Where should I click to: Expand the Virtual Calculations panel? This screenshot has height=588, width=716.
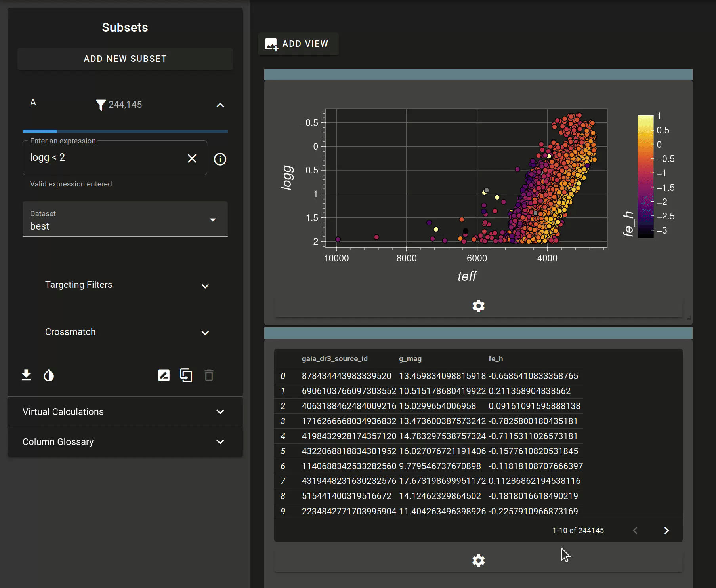pos(125,412)
